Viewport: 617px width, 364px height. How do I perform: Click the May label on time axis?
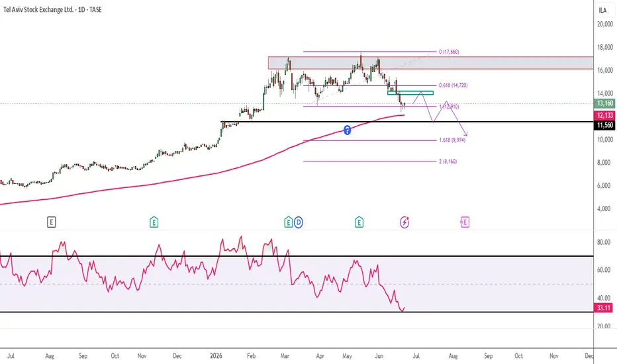(347, 356)
